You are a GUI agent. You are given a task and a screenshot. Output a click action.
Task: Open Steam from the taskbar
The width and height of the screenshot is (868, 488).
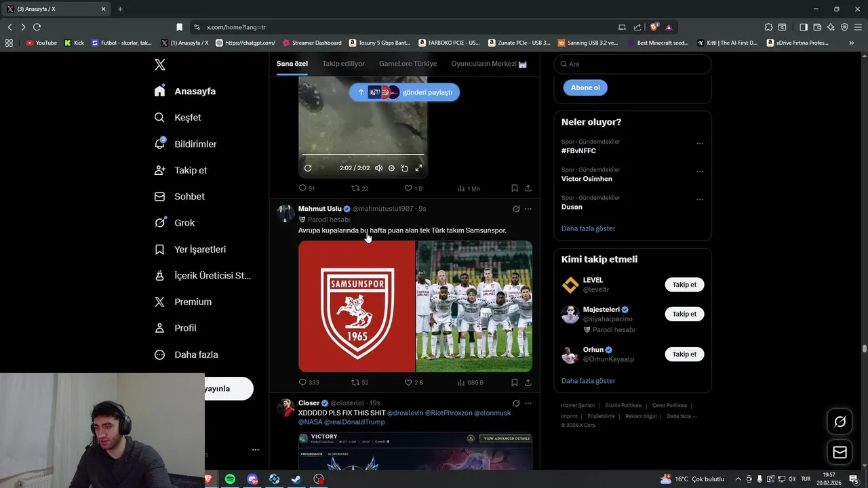pyautogui.click(x=296, y=479)
